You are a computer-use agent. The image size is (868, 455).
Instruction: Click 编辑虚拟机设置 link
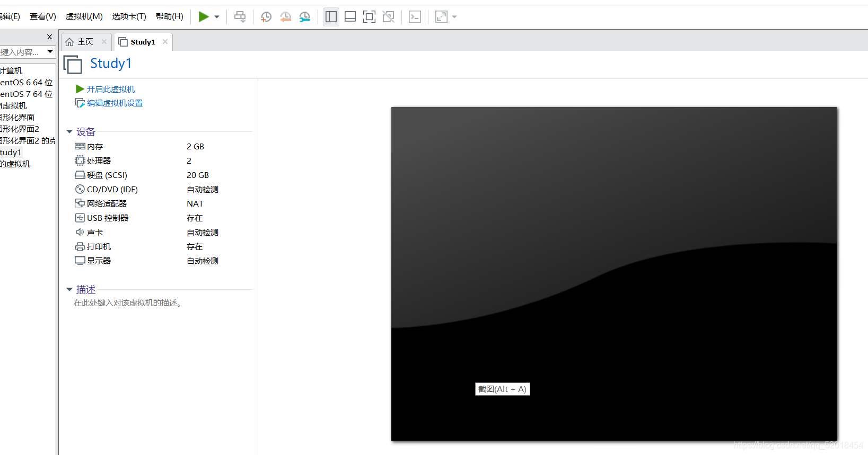click(115, 103)
